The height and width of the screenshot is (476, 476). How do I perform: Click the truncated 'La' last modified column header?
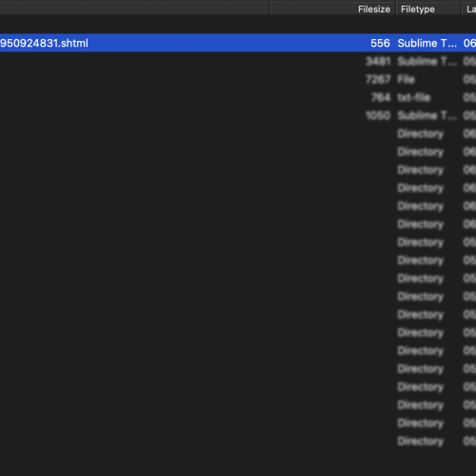pyautogui.click(x=469, y=10)
